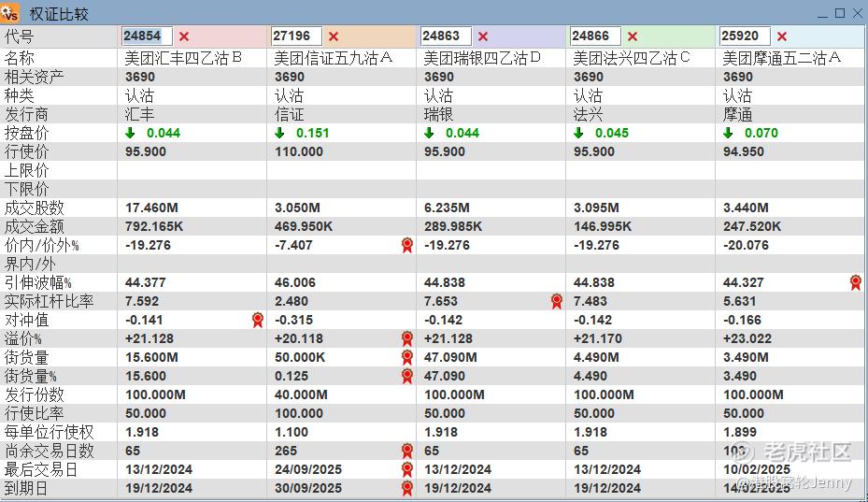Click the down arrow beside price 0.045
Image resolution: width=868 pixels, height=502 pixels.
click(578, 133)
